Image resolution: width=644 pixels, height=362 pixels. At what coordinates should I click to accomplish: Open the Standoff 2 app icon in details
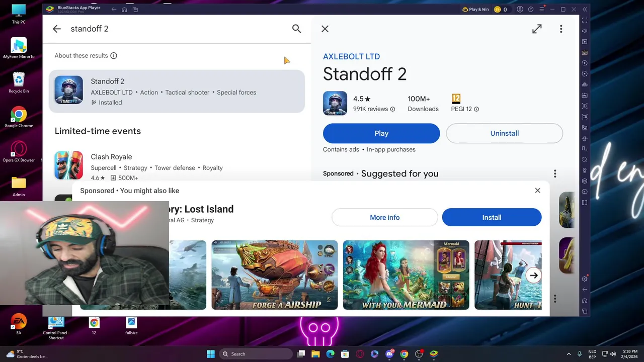(x=335, y=104)
